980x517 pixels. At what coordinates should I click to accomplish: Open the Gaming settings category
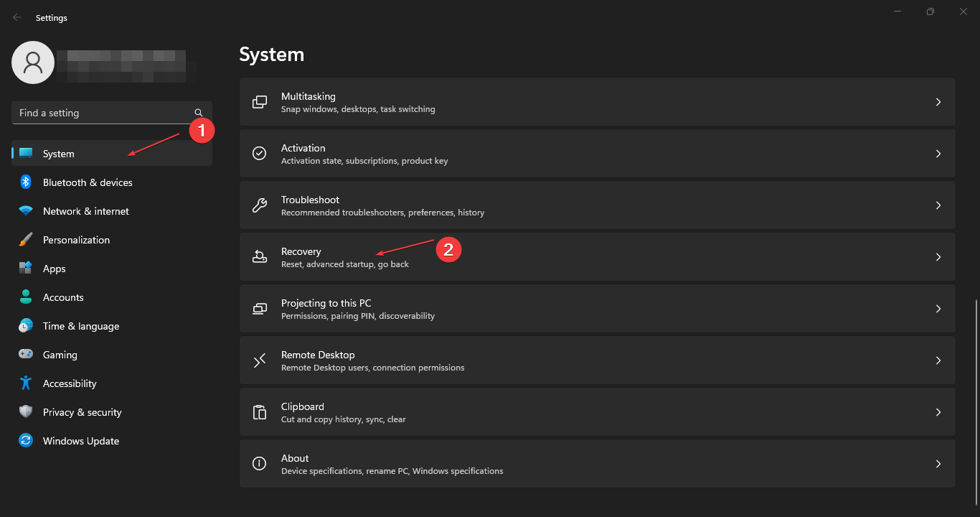click(112, 355)
